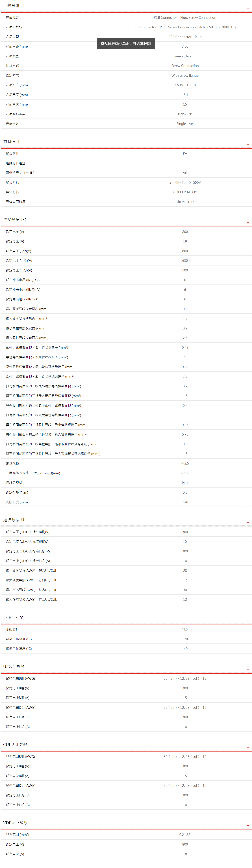
Task: Click the 材料信息 section title text
Action: coord(11,142)
